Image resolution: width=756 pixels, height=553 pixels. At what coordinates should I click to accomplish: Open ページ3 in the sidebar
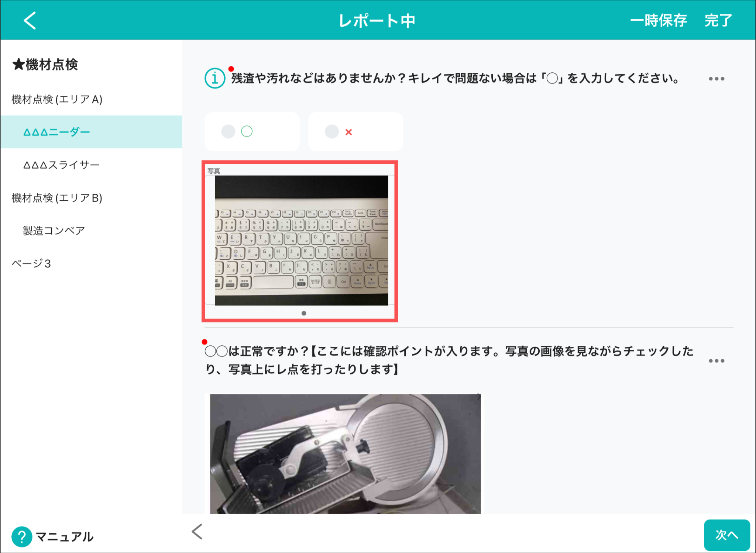[31, 263]
